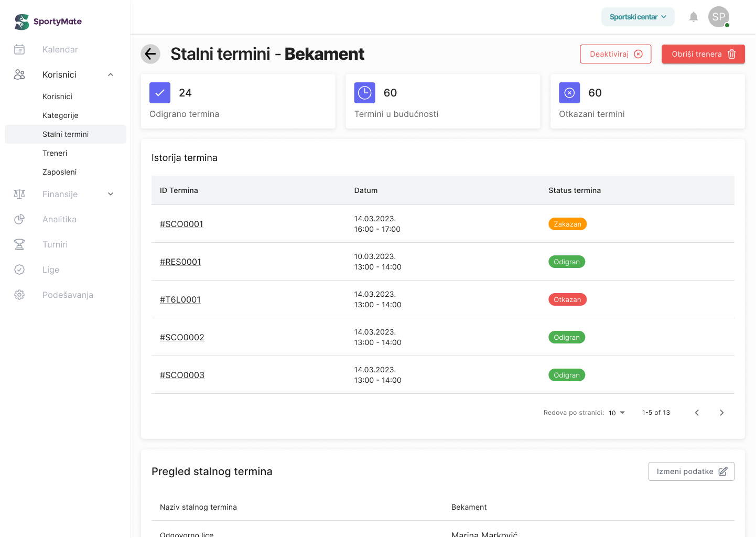756x538 pixels.
Task: Click the back arrow icon
Action: pos(150,53)
